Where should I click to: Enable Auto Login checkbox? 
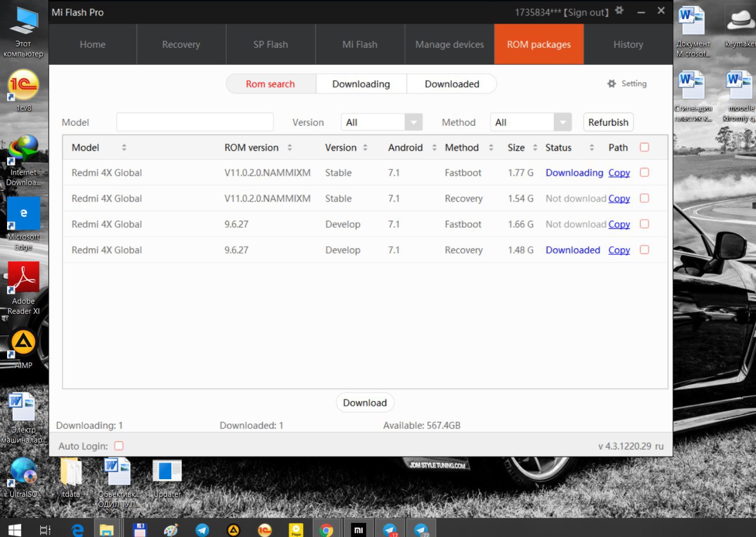point(119,446)
